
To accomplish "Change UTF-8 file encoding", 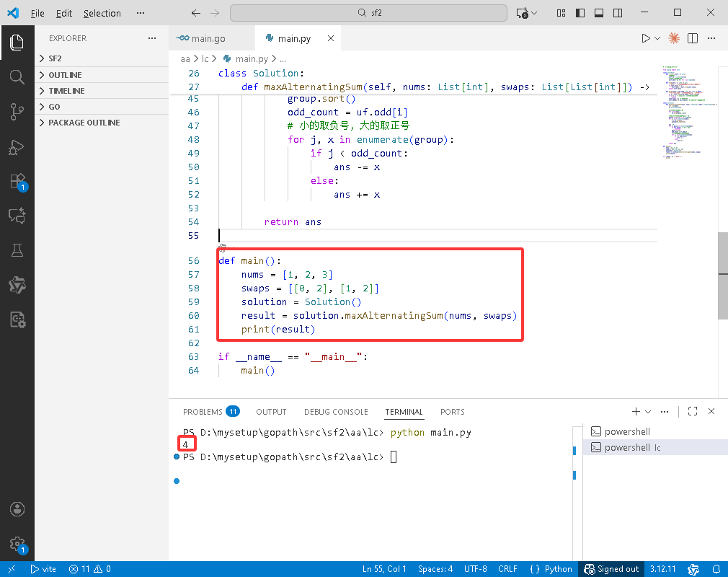I will click(x=476, y=569).
